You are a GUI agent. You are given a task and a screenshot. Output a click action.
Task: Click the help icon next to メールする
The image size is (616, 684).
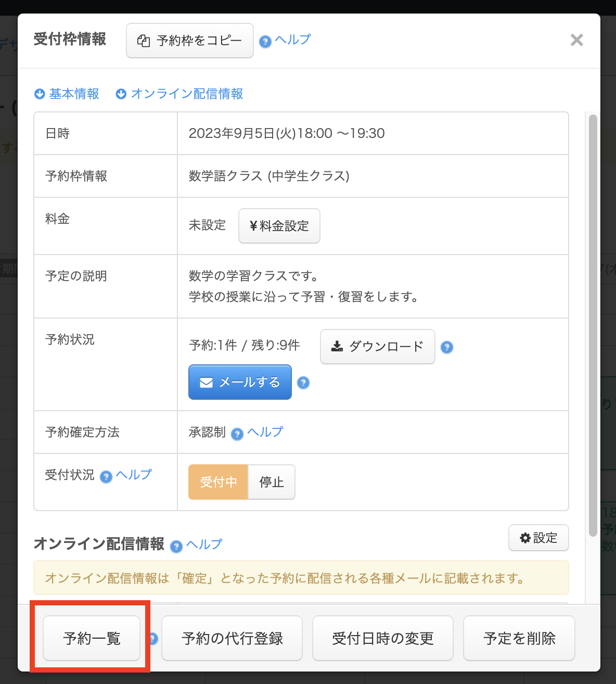tap(303, 383)
